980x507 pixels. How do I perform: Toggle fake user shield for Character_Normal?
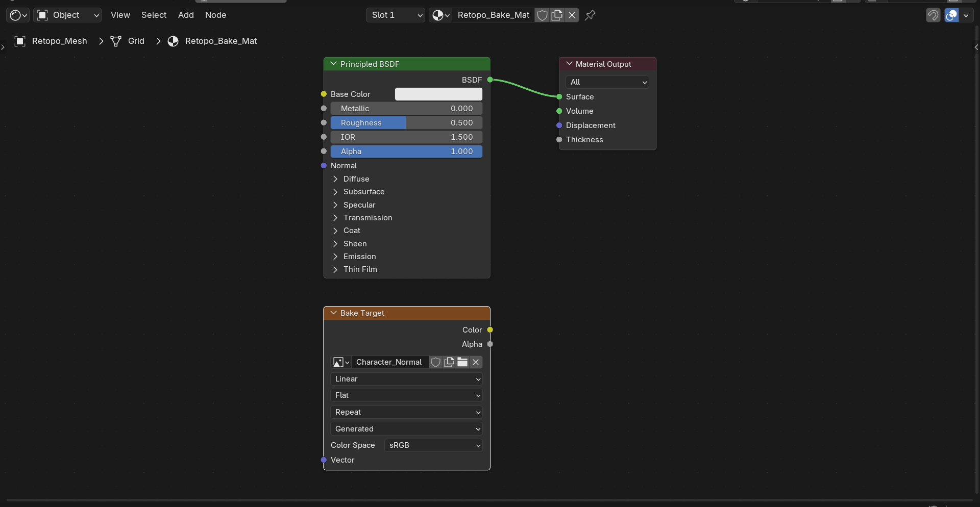(x=436, y=362)
